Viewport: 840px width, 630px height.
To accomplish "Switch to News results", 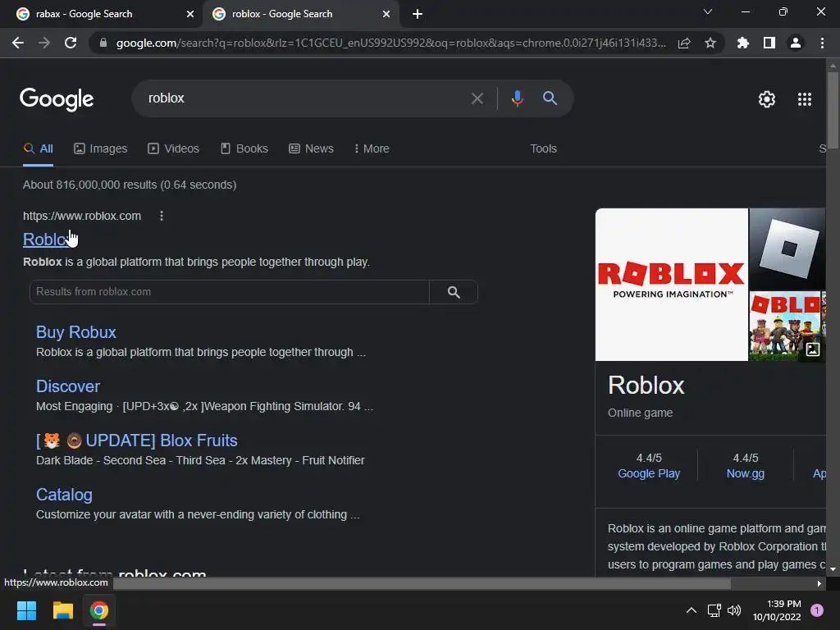I will tap(311, 148).
